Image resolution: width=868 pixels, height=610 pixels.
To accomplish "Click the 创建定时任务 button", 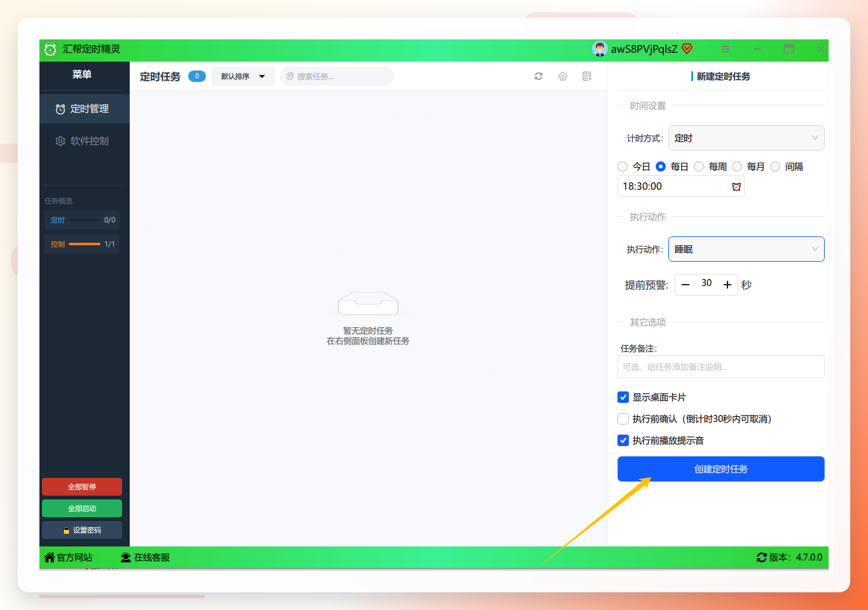I will point(721,469).
